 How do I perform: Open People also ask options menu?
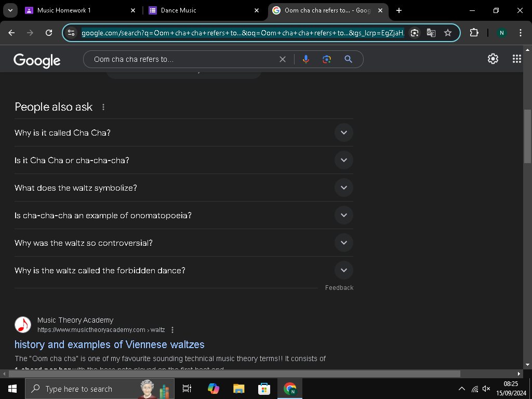coord(103,107)
